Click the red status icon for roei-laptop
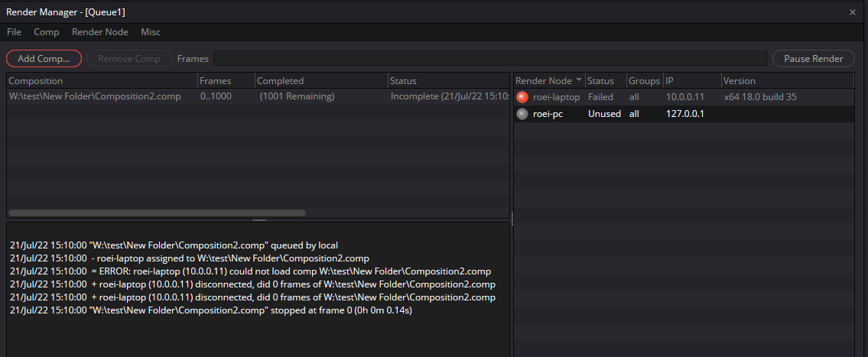The height and width of the screenshot is (357, 868). point(522,97)
